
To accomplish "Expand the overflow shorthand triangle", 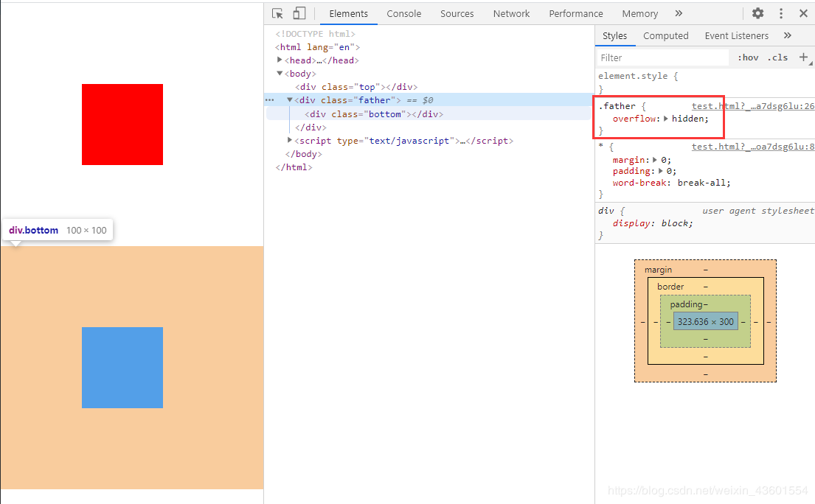I will click(x=666, y=119).
